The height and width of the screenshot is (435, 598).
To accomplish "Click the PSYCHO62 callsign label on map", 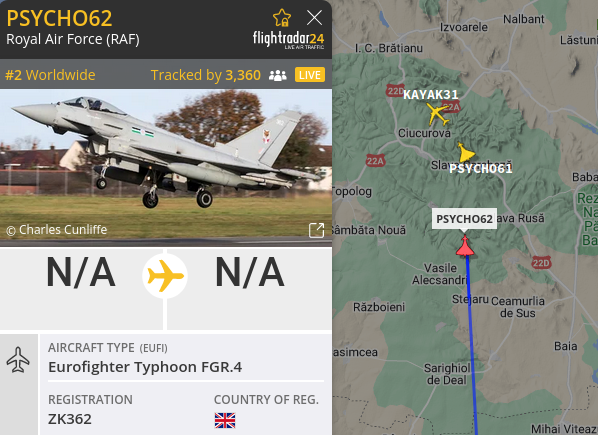I will pyautogui.click(x=464, y=219).
